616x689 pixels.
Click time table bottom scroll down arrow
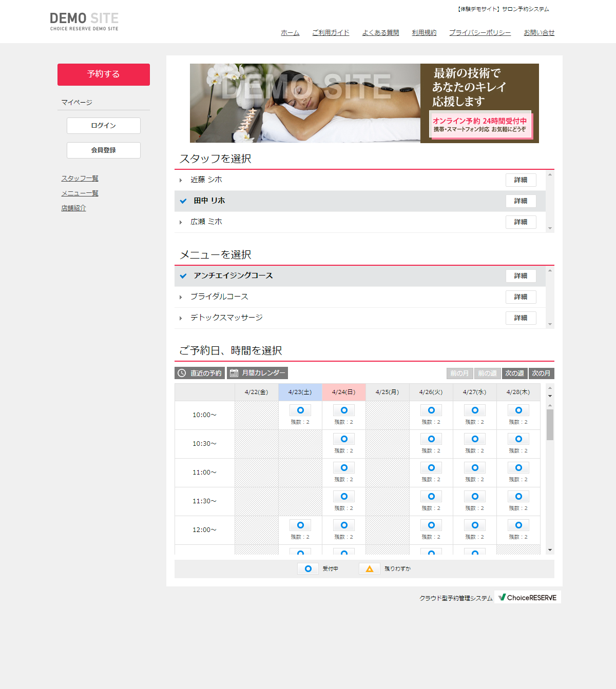(550, 550)
